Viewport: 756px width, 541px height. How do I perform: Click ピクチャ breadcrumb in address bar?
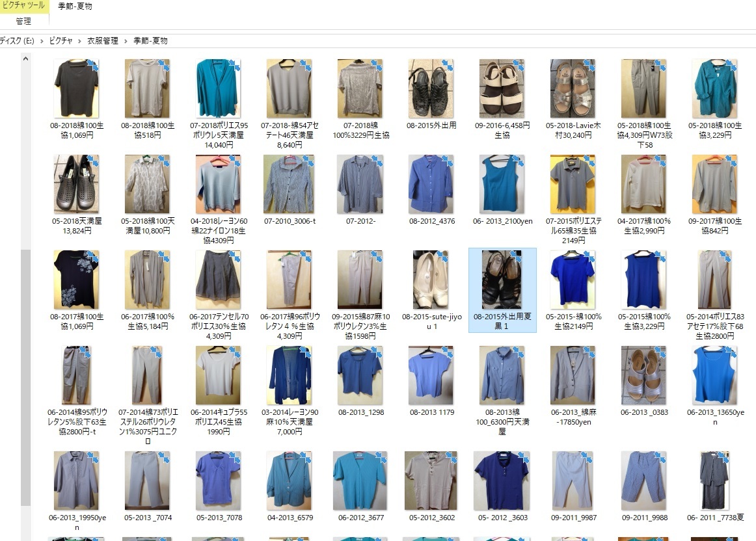tap(61, 40)
